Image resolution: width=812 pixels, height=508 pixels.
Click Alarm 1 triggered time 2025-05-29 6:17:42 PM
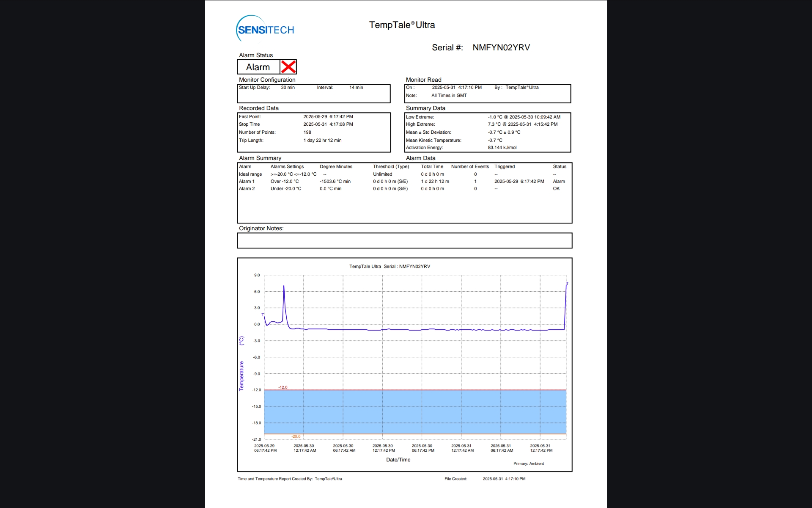(519, 182)
